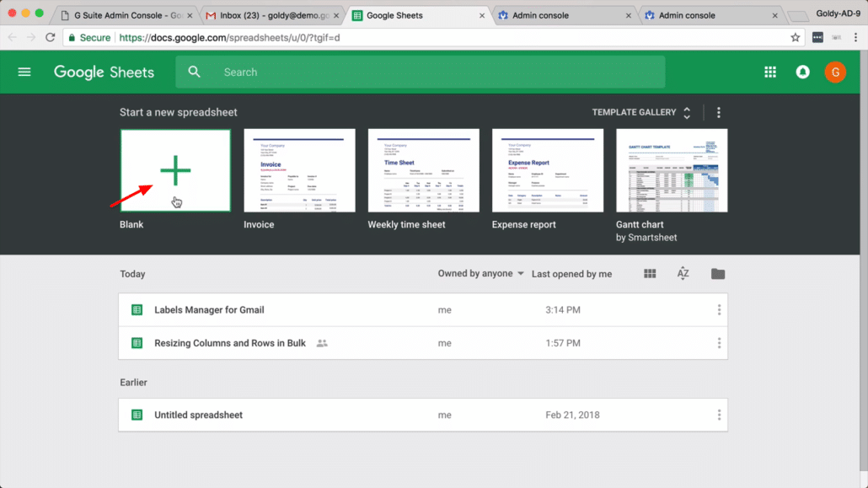The image size is (868, 488).
Task: Choose the Expense report template
Action: coord(548,170)
